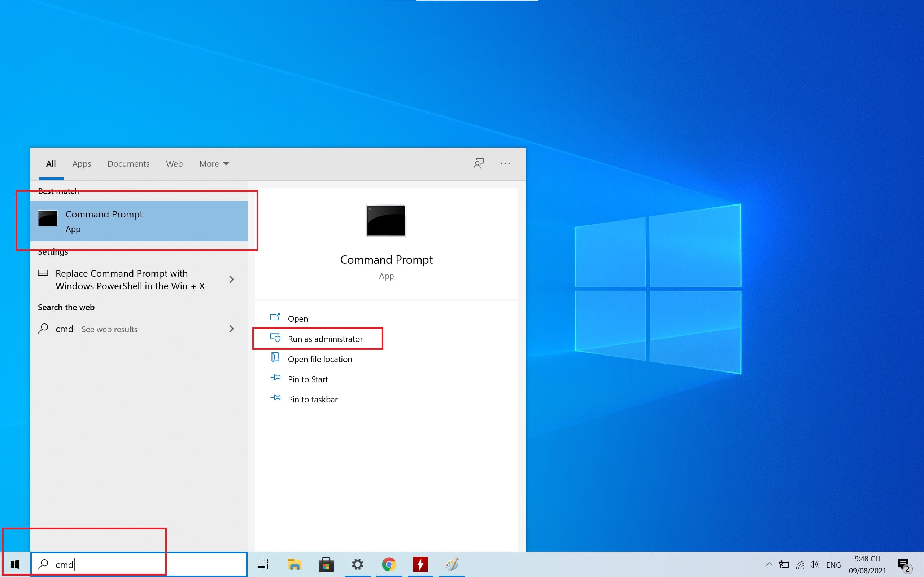Click Pin to taskbar option
Image resolution: width=924 pixels, height=577 pixels.
(313, 400)
